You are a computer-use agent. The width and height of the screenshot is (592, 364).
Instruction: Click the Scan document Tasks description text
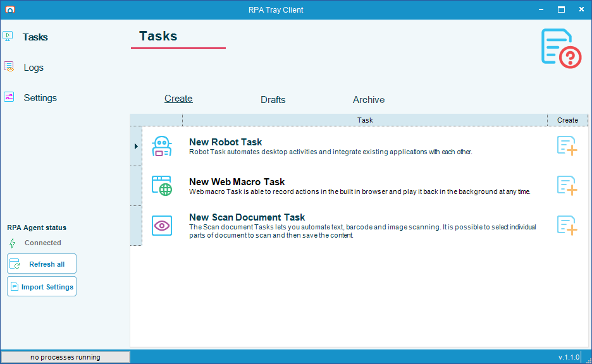[x=362, y=231]
